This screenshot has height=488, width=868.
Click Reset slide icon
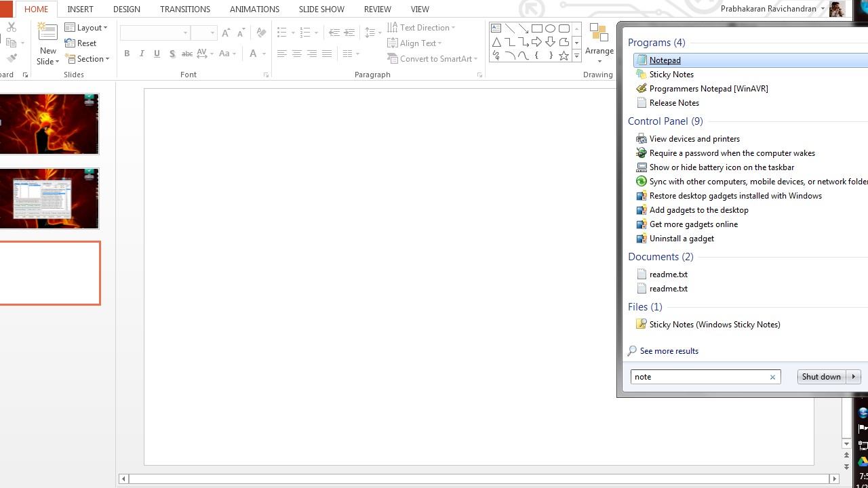(x=81, y=43)
